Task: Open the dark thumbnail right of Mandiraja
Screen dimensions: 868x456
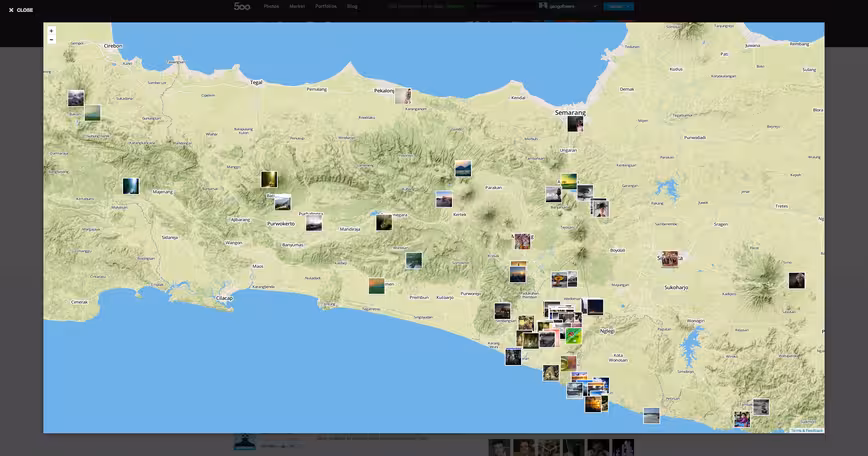Action: [384, 222]
